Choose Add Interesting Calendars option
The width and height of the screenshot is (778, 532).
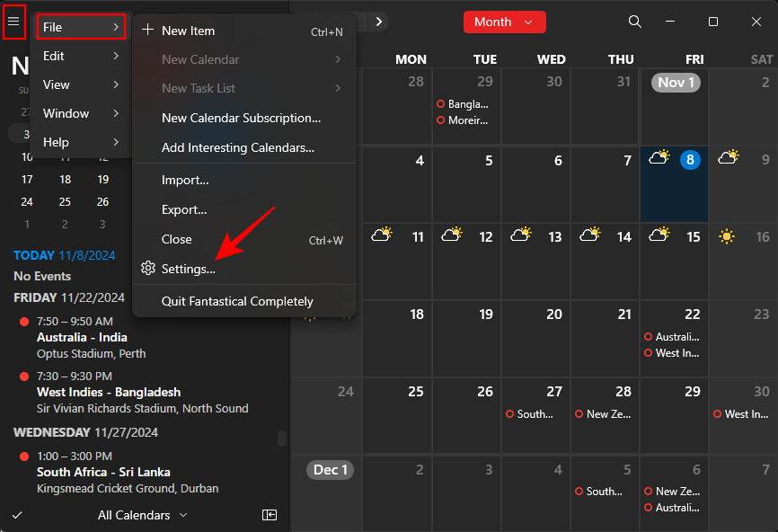click(x=237, y=147)
